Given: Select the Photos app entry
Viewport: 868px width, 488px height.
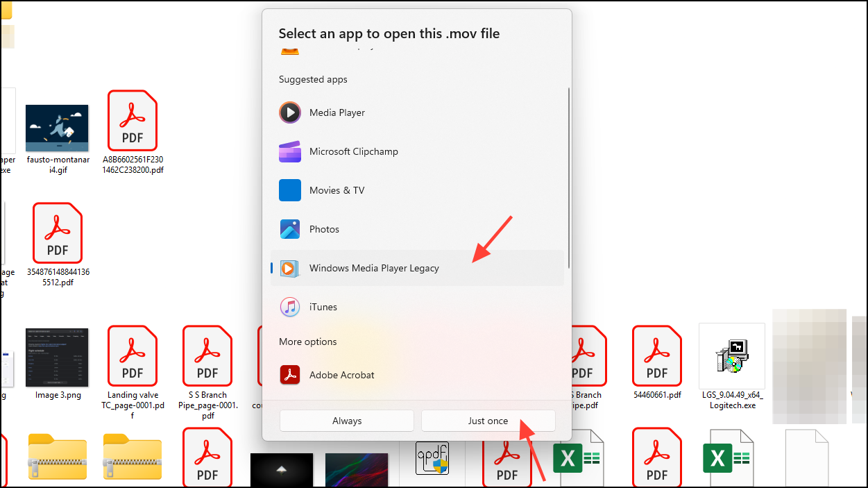Looking at the screenshot, I should pos(416,229).
